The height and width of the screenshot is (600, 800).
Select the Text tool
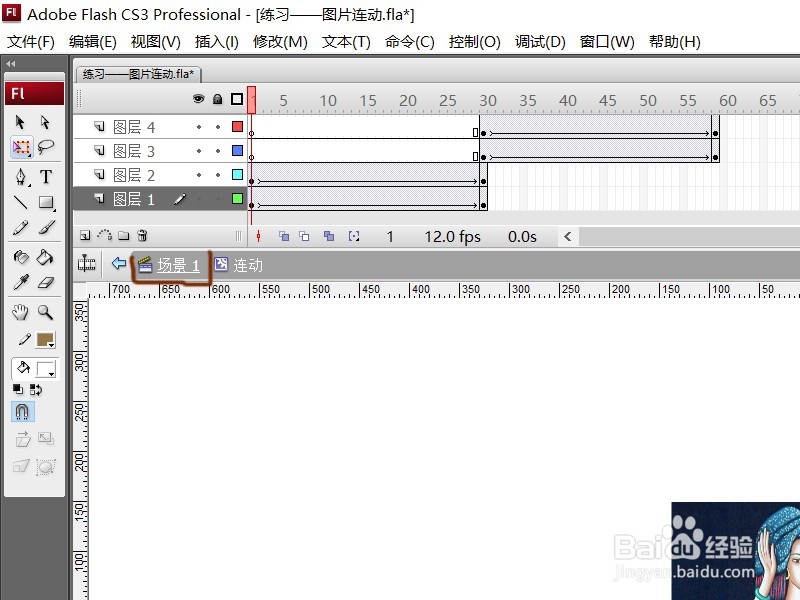tap(45, 177)
